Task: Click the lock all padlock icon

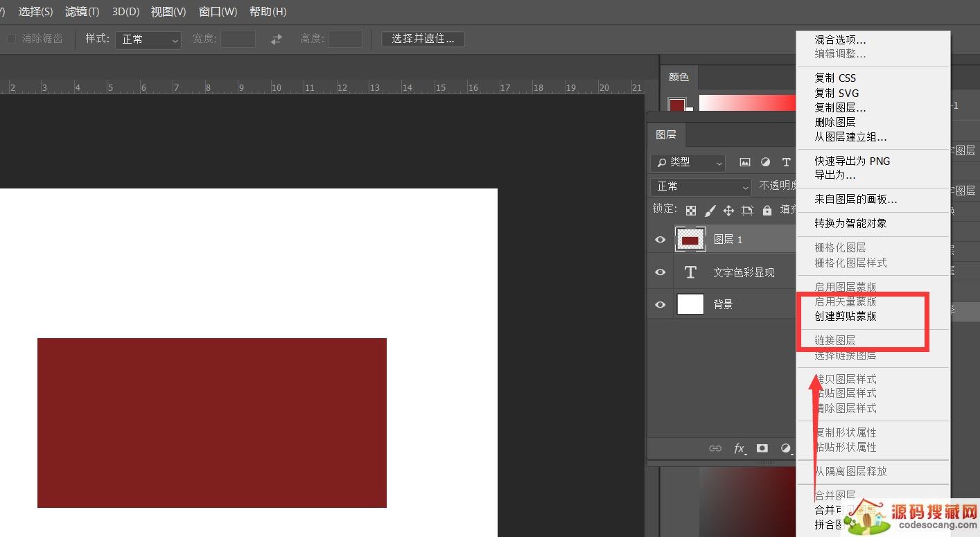Action: (767, 211)
